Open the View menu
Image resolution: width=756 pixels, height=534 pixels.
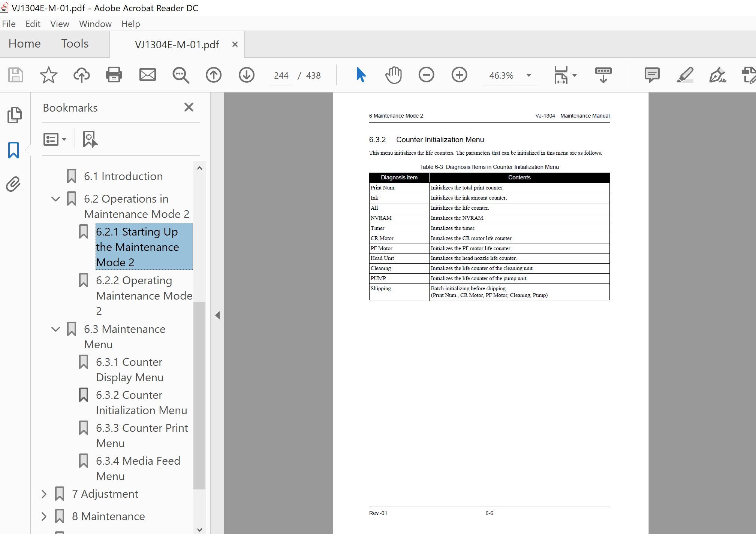click(60, 24)
